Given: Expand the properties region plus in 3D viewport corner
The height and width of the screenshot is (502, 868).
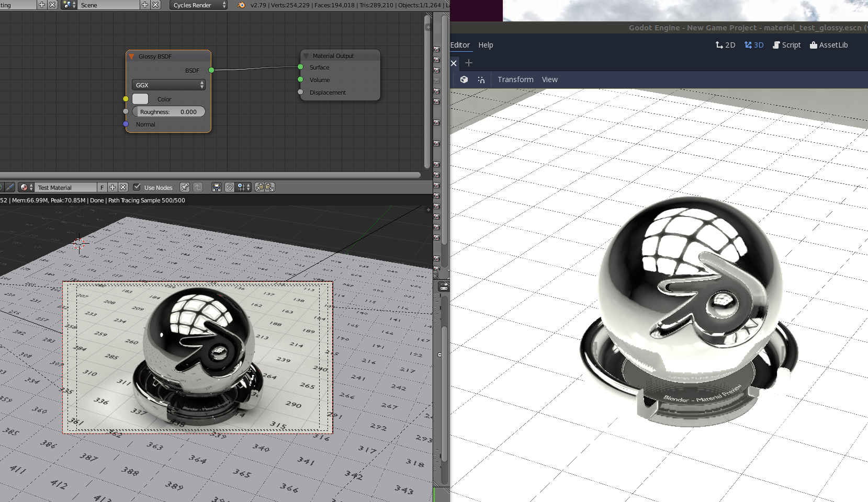Looking at the screenshot, I should [429, 210].
